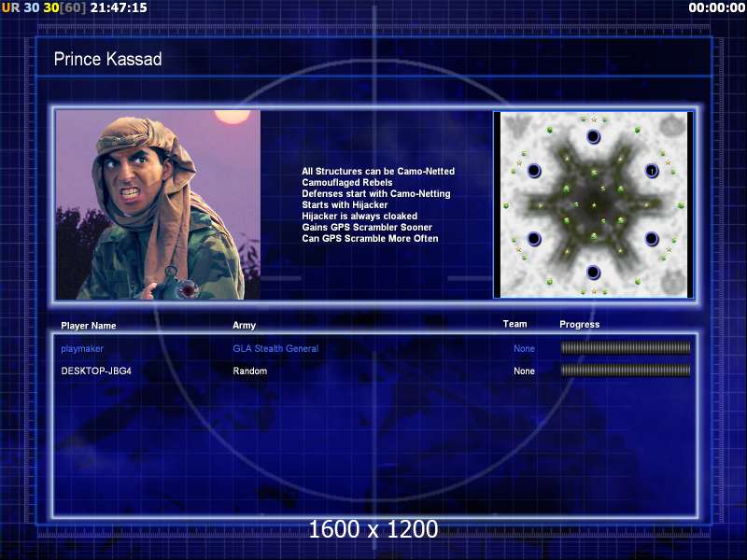Click the sun in the general's portrait
Viewport: 747px width, 560px height.
click(x=229, y=117)
